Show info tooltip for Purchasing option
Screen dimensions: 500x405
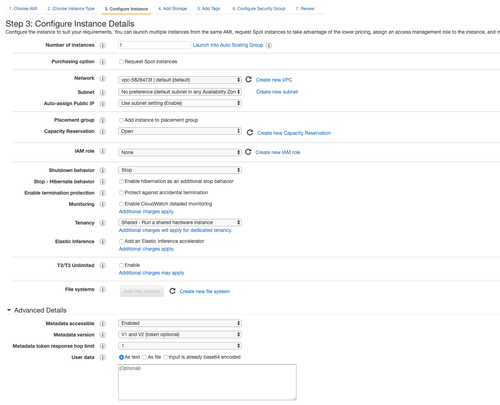pyautogui.click(x=103, y=62)
